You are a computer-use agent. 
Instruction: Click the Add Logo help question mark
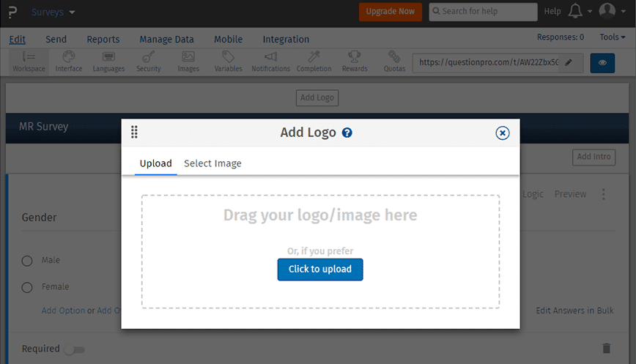coord(347,133)
